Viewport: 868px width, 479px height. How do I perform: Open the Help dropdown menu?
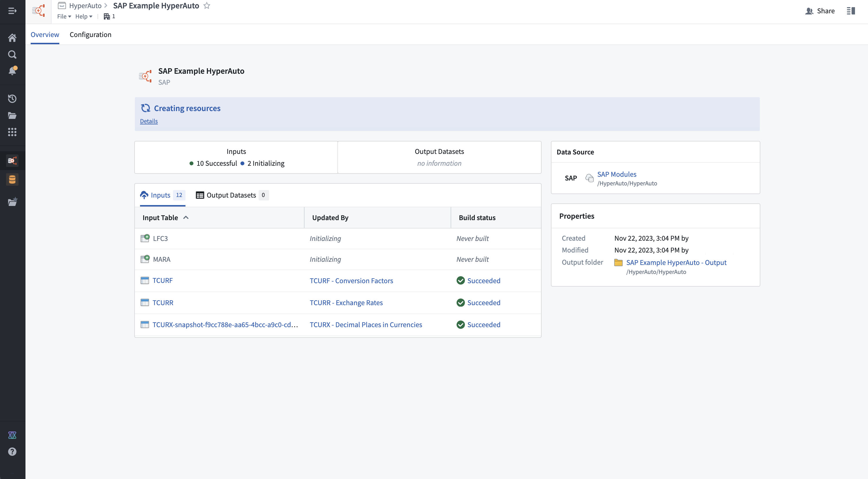(x=84, y=16)
